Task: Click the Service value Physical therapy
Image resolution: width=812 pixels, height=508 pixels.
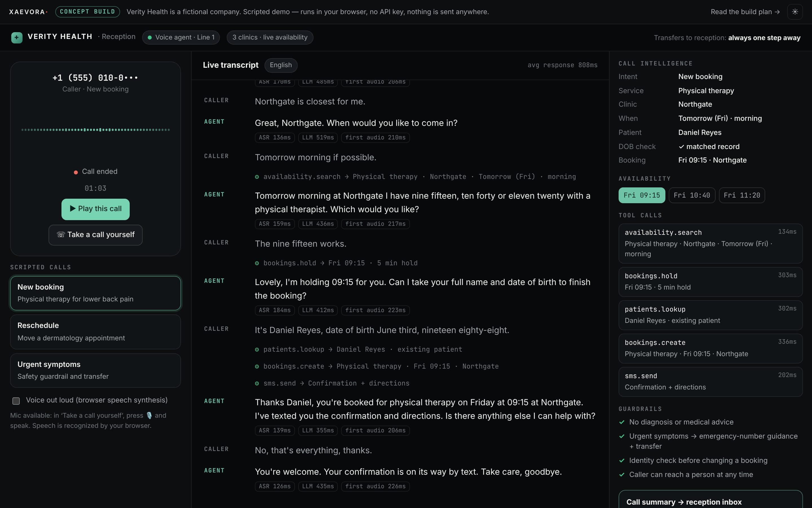Action: [706, 91]
